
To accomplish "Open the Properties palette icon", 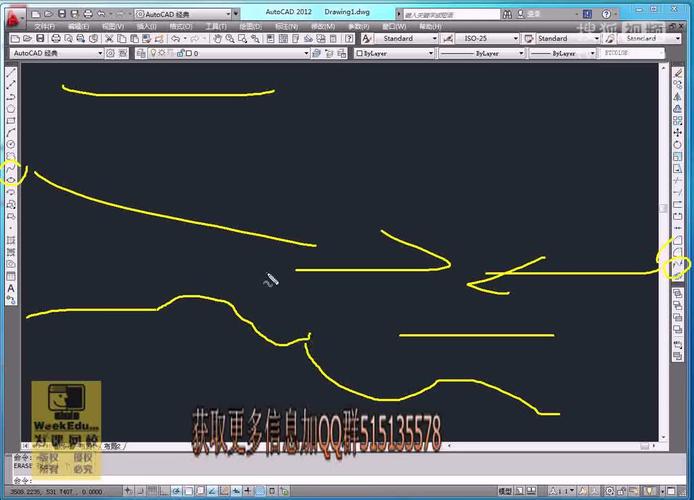I will tap(270, 39).
